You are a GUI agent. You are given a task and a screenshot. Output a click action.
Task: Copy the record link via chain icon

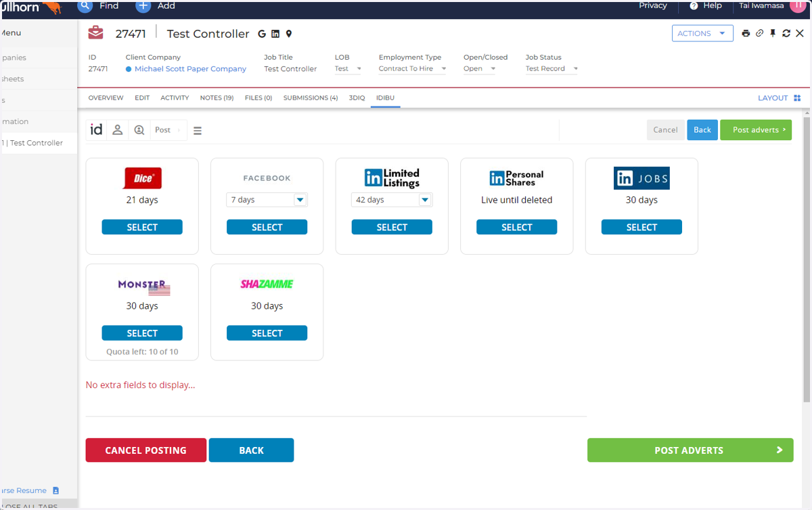(759, 33)
